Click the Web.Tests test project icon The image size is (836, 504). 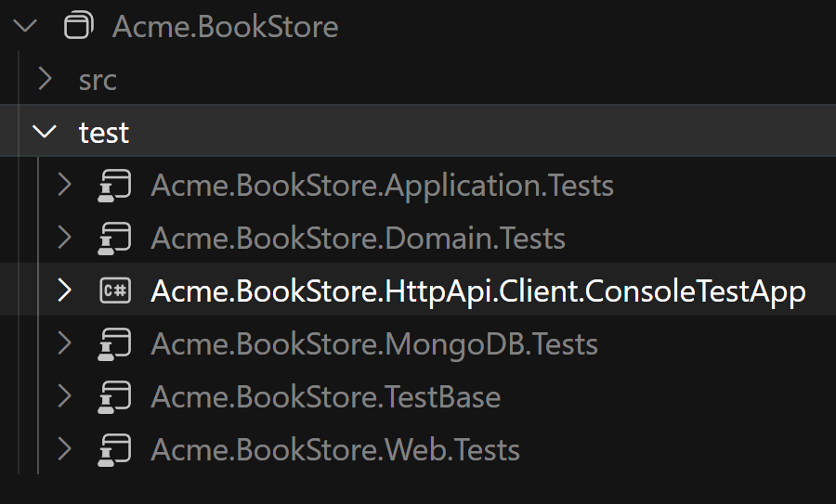114,449
